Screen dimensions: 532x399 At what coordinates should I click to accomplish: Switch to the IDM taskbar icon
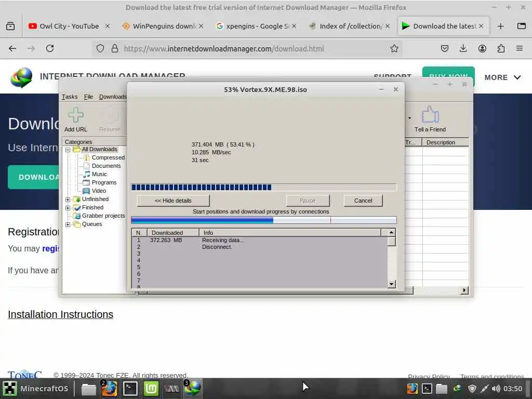click(192, 389)
